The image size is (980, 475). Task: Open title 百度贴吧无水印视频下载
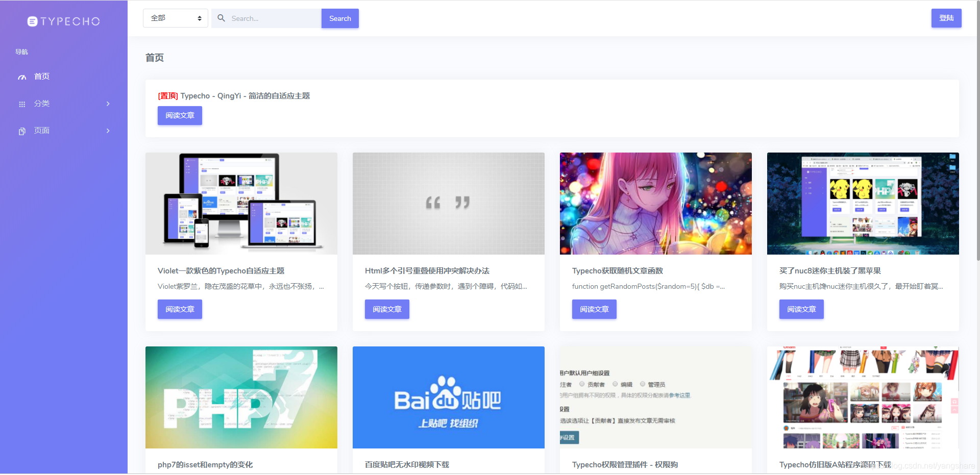[407, 465]
